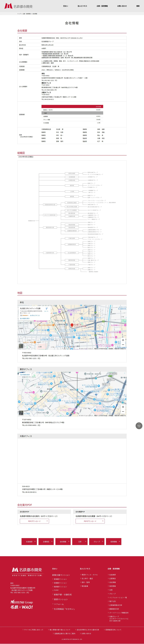The height and width of the screenshot is (644, 144).
Task: Click the founding date 昭和34年12月14日
Action: click(x=47, y=45)
